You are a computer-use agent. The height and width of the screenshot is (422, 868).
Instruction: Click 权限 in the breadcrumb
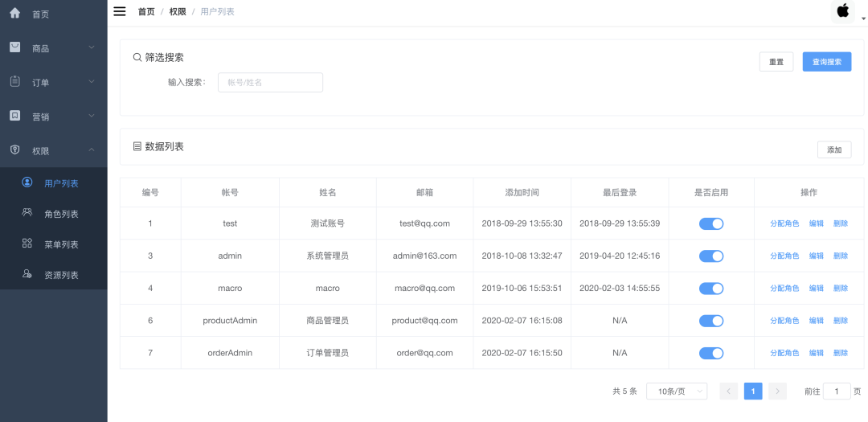point(178,11)
